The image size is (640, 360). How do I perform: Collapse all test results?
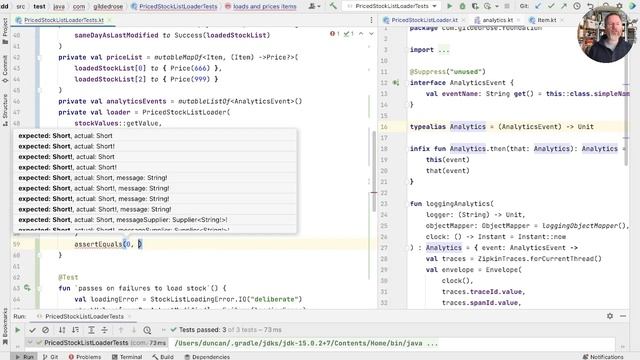(x=104, y=330)
